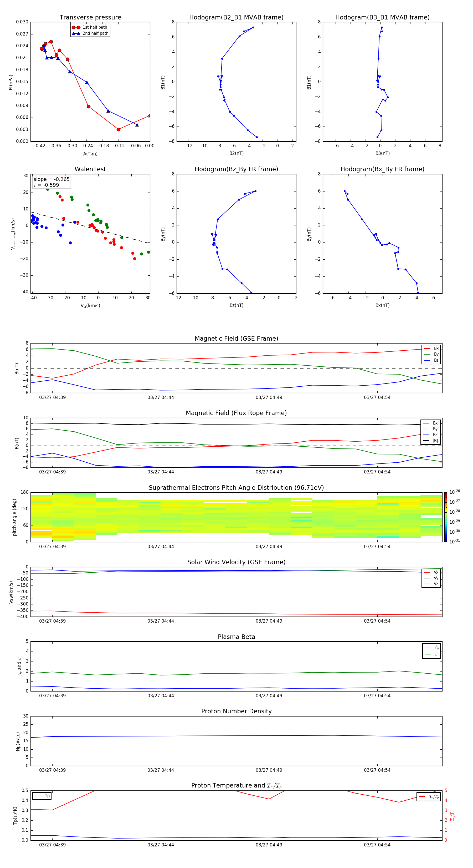The height and width of the screenshot is (868, 473).
Task: Select the Bx' entry in Flux Rope legend
Action: coord(431,423)
